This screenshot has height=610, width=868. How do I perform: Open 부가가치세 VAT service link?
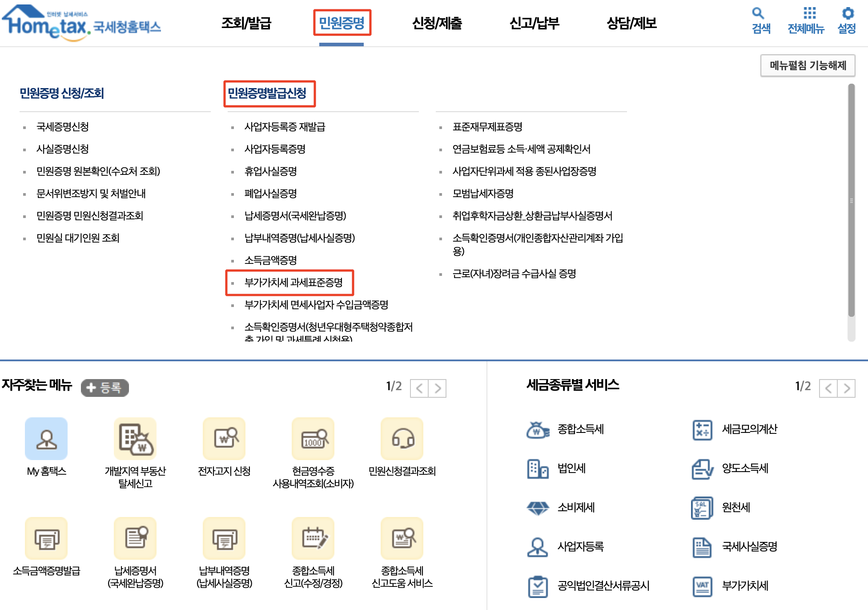(x=745, y=586)
